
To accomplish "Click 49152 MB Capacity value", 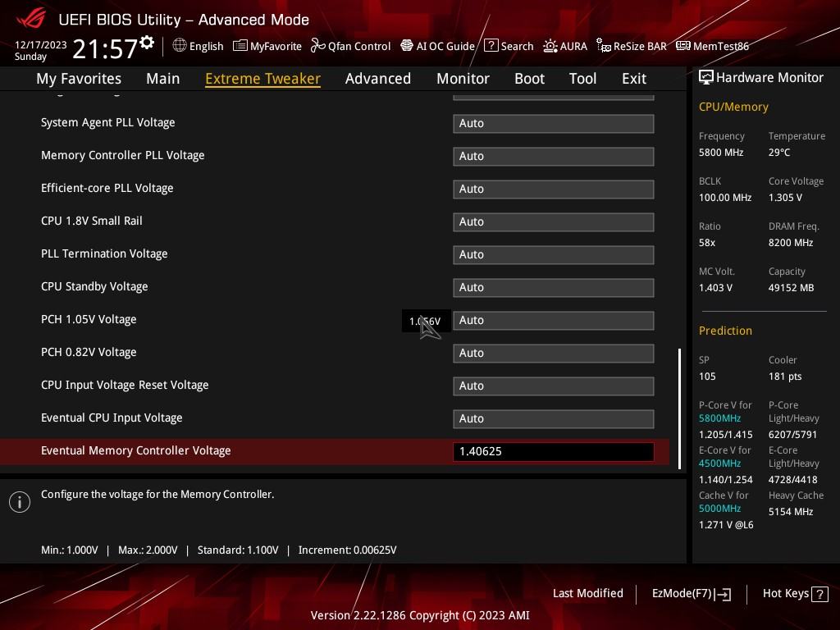I will [x=792, y=288].
